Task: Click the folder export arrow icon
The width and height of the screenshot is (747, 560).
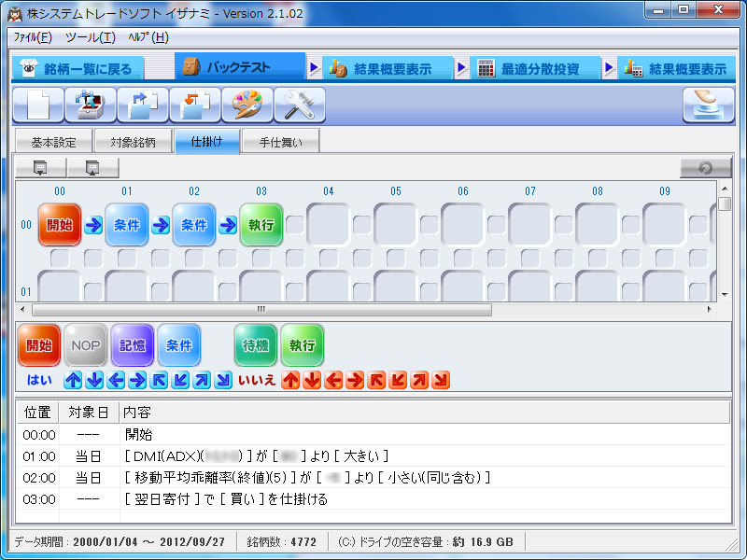Action: pyautogui.click(x=143, y=105)
